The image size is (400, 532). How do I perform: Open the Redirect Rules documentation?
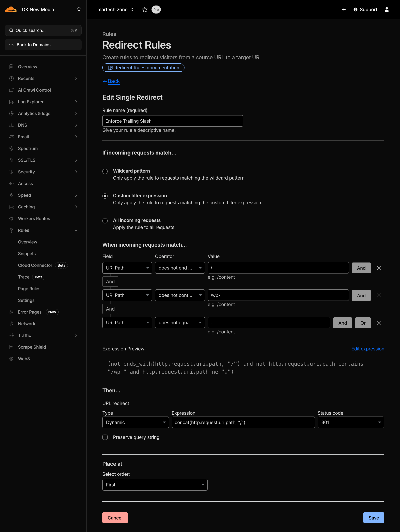tap(143, 68)
